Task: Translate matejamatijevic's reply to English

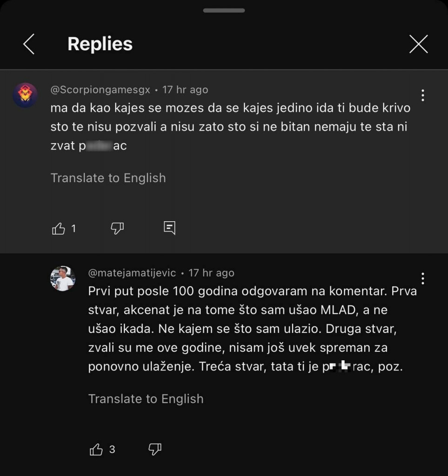Action: (x=146, y=398)
